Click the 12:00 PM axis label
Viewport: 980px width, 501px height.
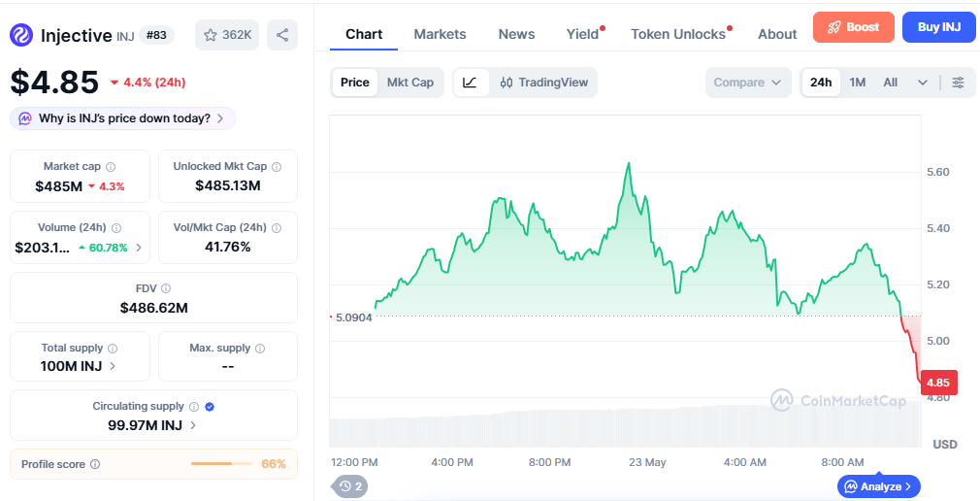pos(354,463)
